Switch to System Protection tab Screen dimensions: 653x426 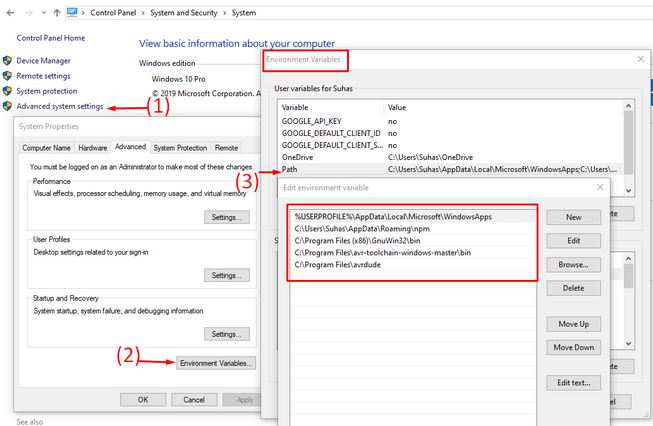(180, 148)
